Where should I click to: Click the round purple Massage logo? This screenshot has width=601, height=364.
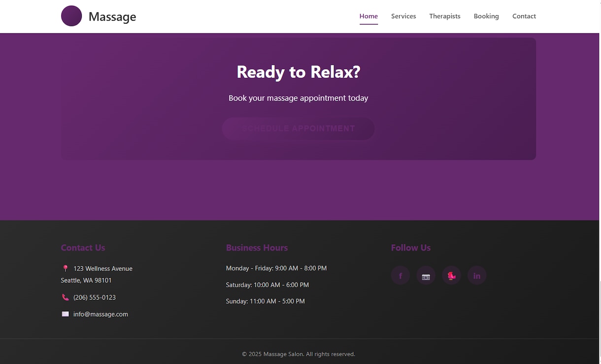click(x=71, y=16)
